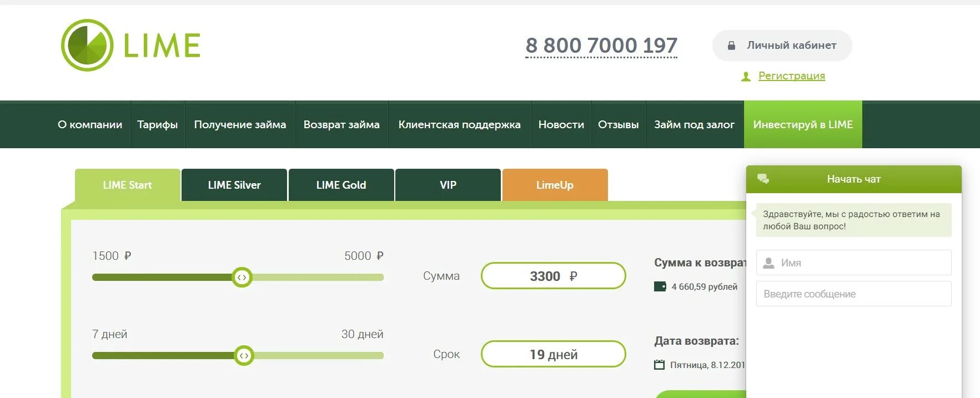Screen dimensions: 980x398
Task: Click the LIME logo icon
Action: pos(87,45)
